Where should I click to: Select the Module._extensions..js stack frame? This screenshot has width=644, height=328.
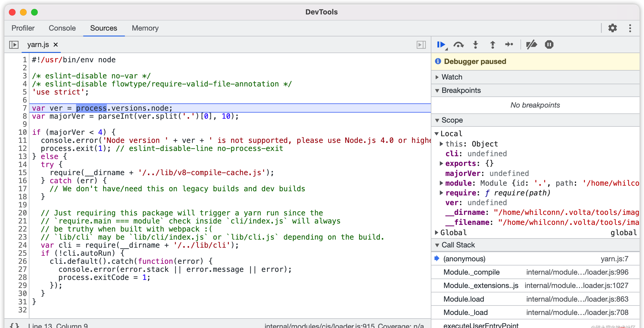tap(535, 285)
